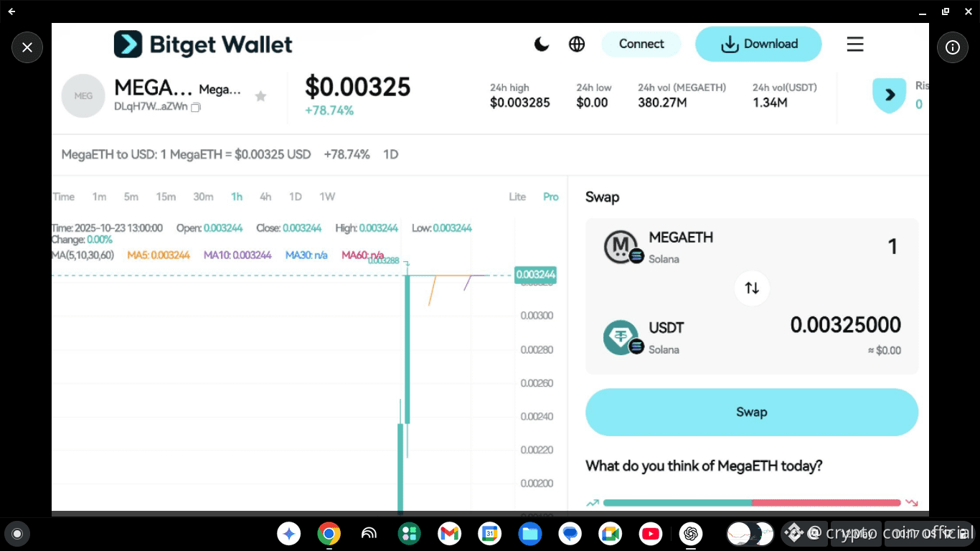Viewport: 980px width, 551px height.
Task: Click the MEGAETH amount field showing 1
Action: tap(892, 247)
